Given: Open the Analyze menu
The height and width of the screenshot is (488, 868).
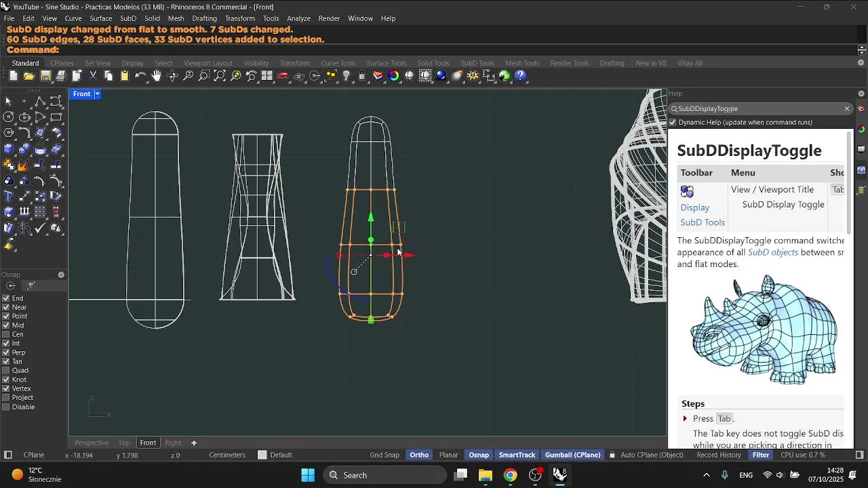Looking at the screenshot, I should pos(298,18).
